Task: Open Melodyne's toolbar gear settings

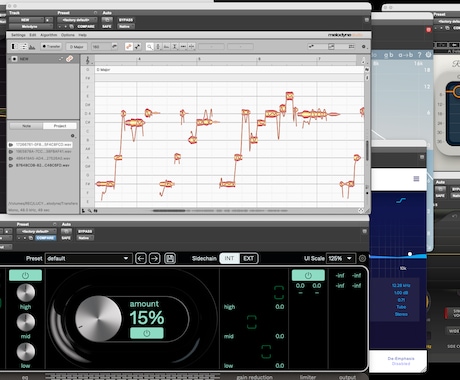Action: pos(364,47)
